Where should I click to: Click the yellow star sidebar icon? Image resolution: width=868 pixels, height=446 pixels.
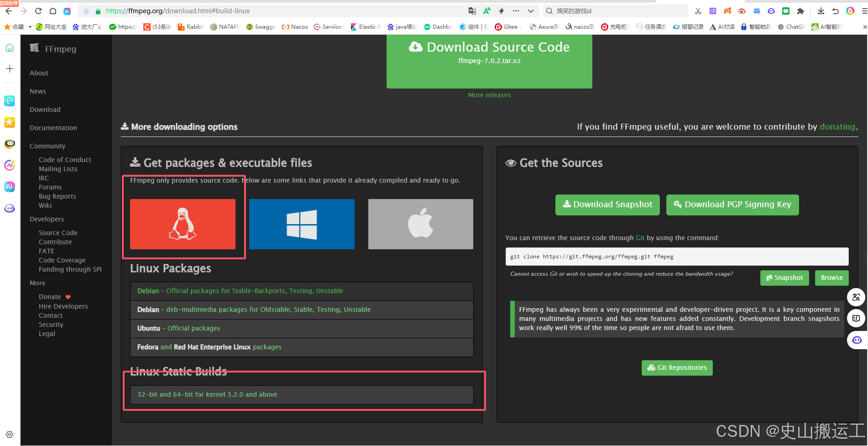coord(10,122)
